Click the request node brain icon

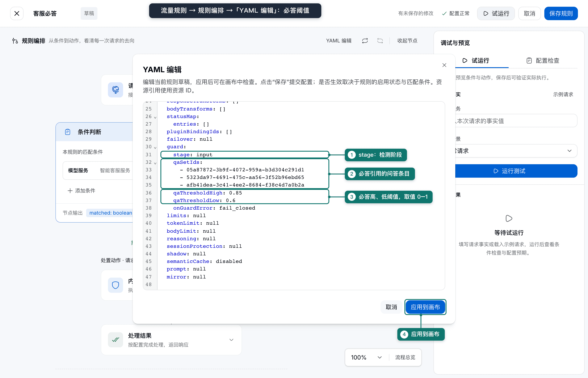pos(115,90)
